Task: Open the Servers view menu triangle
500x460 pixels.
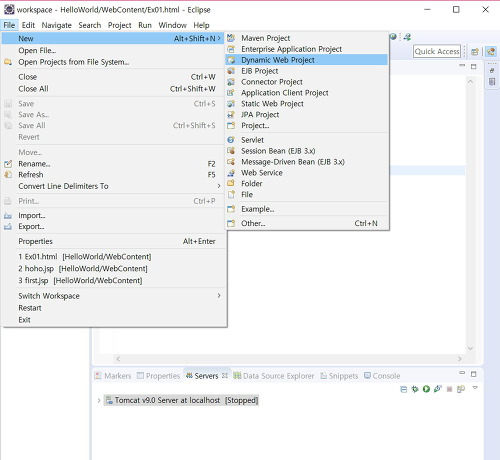Action: coord(475,388)
